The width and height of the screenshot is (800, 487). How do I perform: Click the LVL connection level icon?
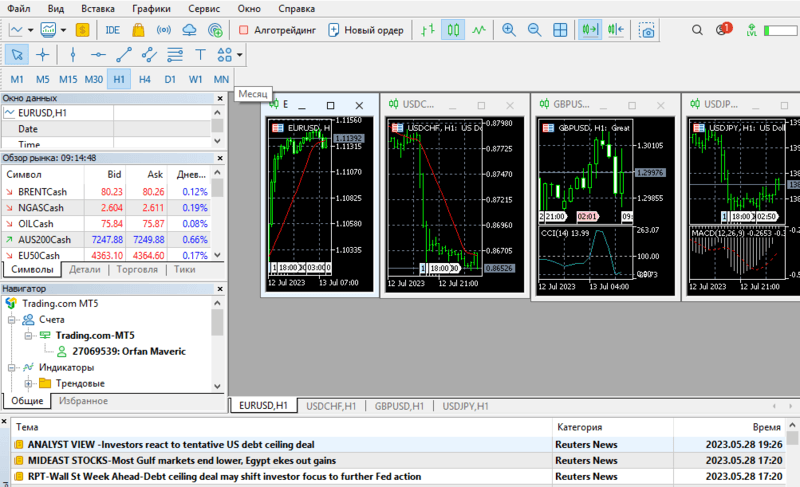coord(752,30)
